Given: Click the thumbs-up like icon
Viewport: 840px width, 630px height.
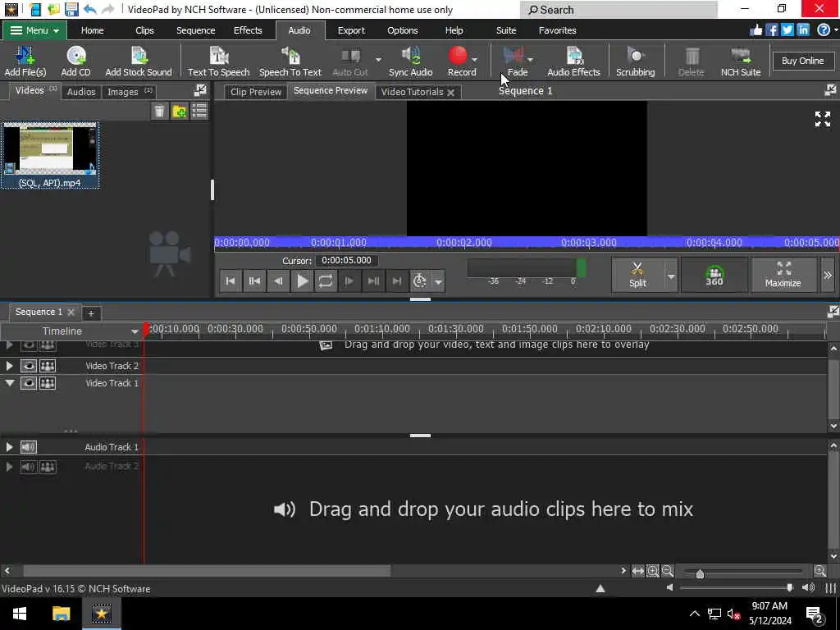Looking at the screenshot, I should [x=756, y=30].
